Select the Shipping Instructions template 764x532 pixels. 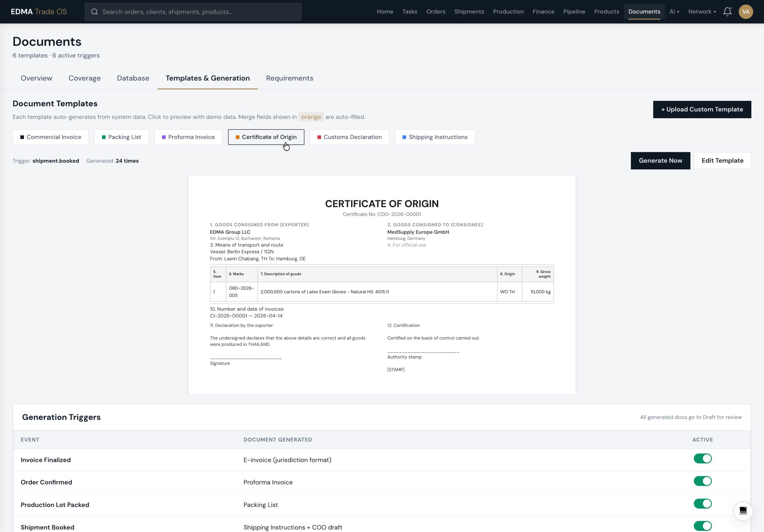tap(435, 137)
